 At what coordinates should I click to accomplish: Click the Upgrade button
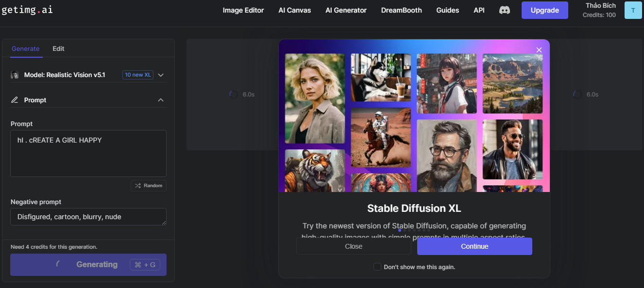(545, 10)
